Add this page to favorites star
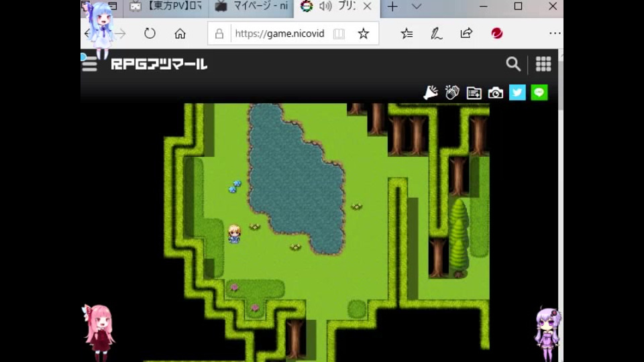The width and height of the screenshot is (644, 362). point(363,34)
